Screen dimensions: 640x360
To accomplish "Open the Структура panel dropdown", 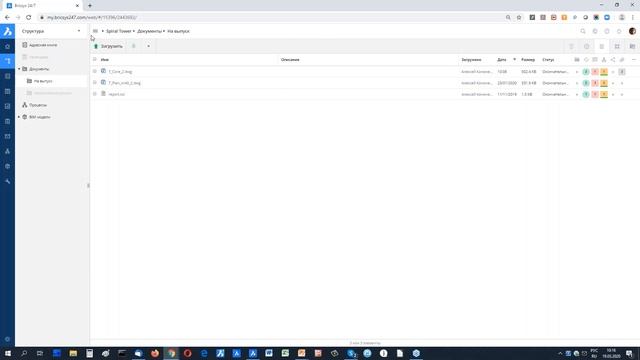I will (x=79, y=31).
